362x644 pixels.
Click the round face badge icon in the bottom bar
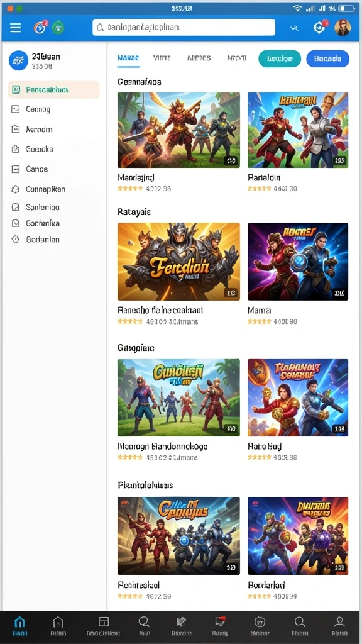click(260, 622)
